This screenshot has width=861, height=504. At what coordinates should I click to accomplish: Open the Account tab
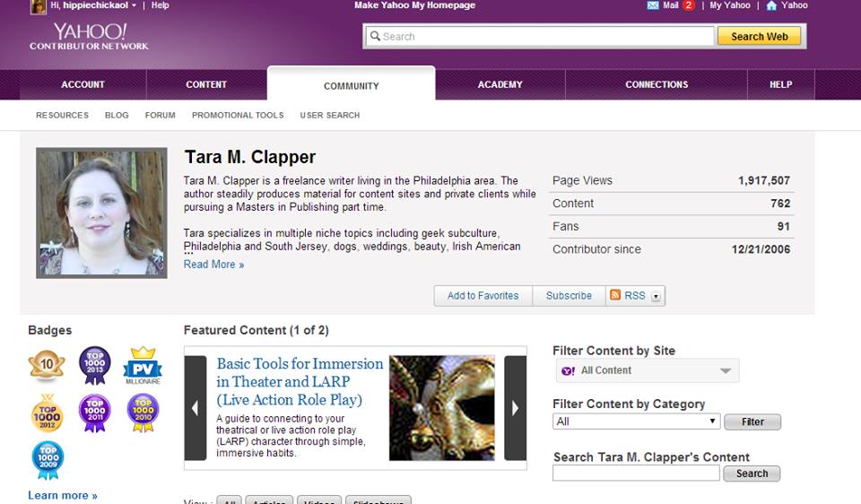click(83, 84)
